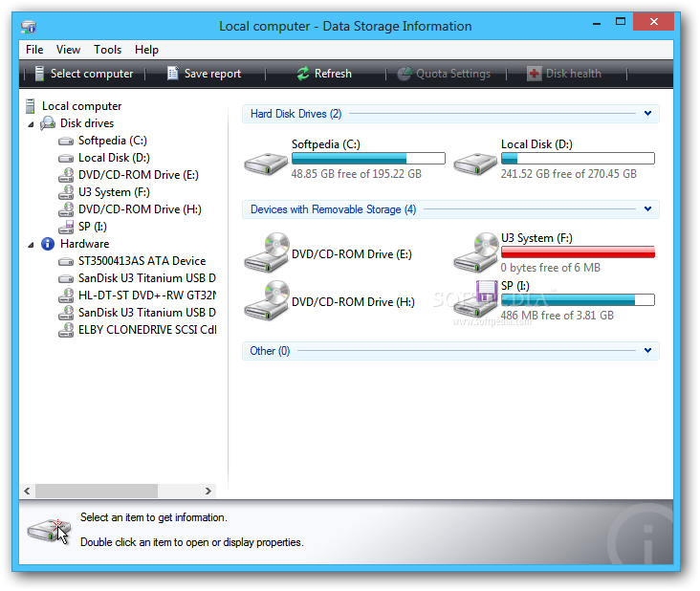Click the SP (I:) usage bar

[578, 300]
